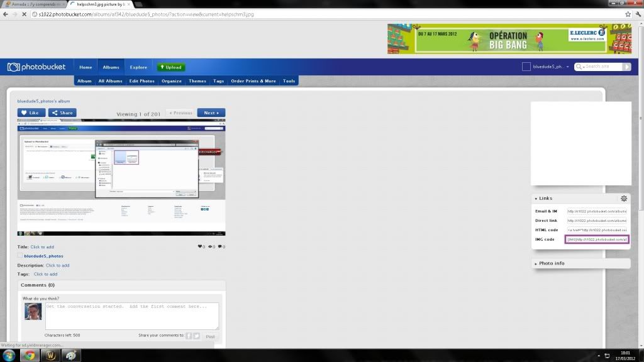Click the browser forward arrow
Image resolution: width=644 pixels, height=362 pixels.
15,14
